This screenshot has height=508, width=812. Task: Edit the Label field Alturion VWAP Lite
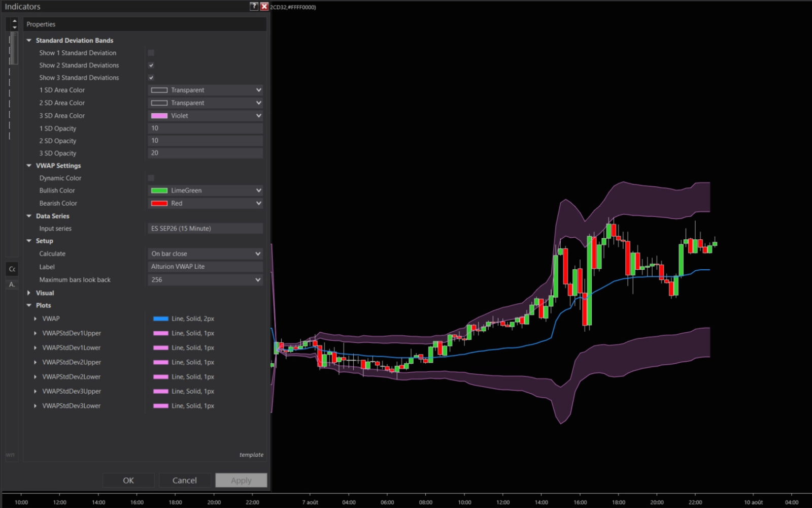point(206,267)
